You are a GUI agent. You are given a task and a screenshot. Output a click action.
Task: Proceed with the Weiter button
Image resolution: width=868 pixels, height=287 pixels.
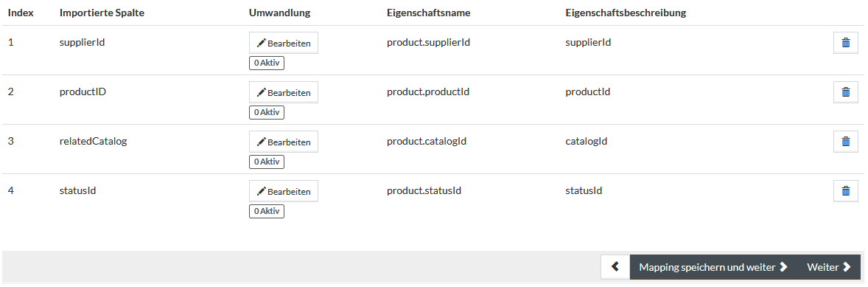pyautogui.click(x=829, y=267)
